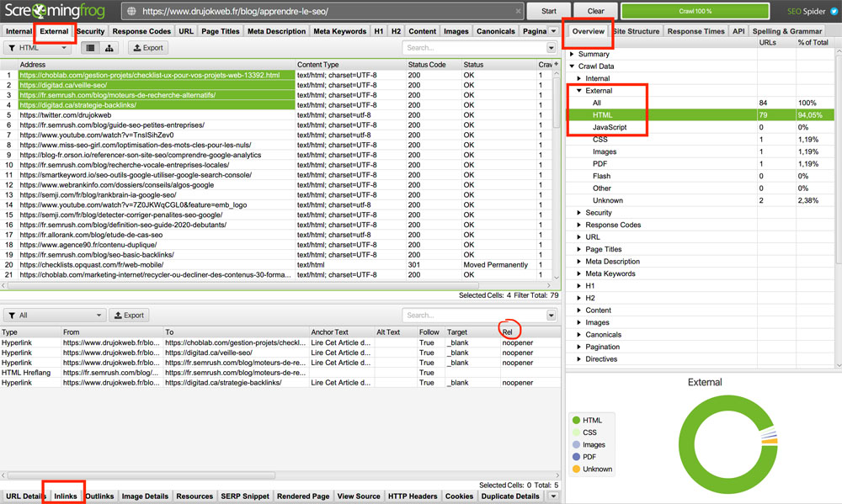842x504 pixels.
Task: Open the Response Codes tab
Action: (141, 31)
